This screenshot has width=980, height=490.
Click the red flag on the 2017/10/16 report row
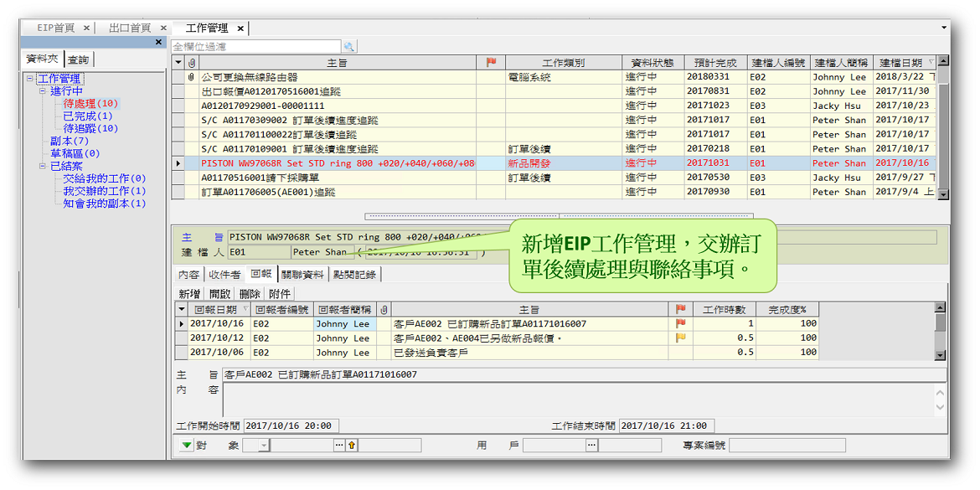(x=680, y=323)
